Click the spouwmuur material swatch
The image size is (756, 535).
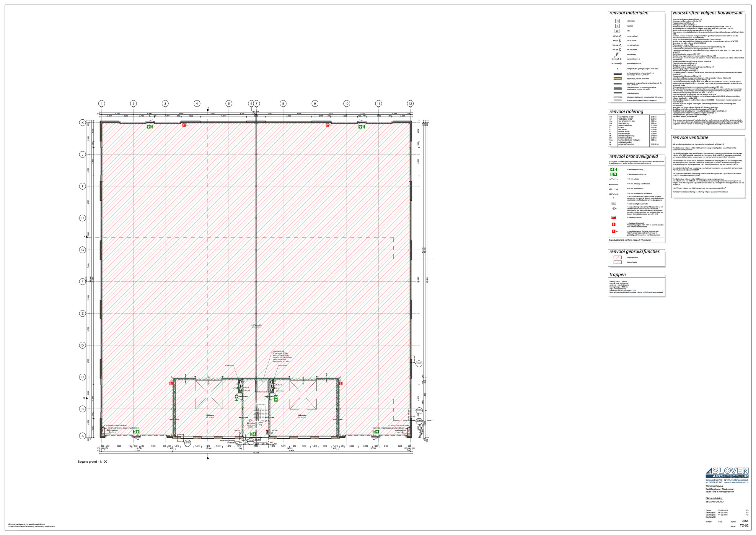point(618,79)
